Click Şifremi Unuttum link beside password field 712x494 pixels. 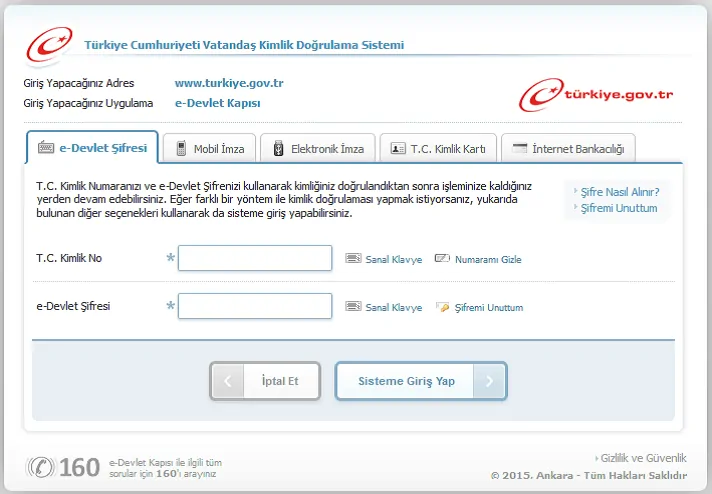coord(489,307)
